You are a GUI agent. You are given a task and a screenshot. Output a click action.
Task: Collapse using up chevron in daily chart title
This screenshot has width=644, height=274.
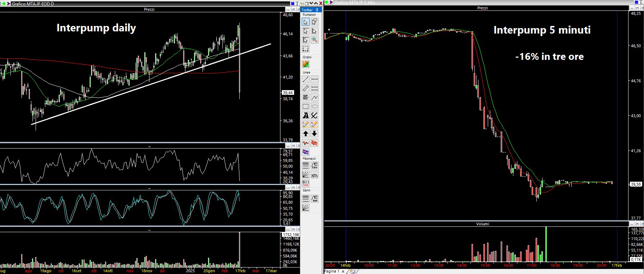316,3
